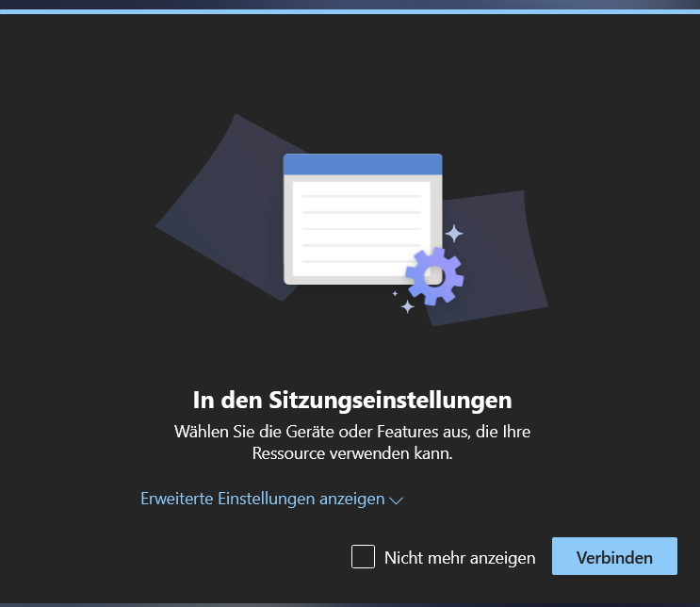Click the blue title bar of the illustrated window
Viewport: 700px width, 607px height.
363,165
